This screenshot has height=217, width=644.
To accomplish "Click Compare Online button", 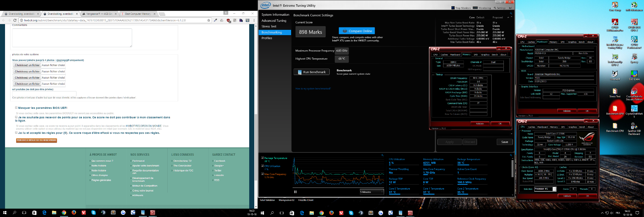I will [357, 31].
